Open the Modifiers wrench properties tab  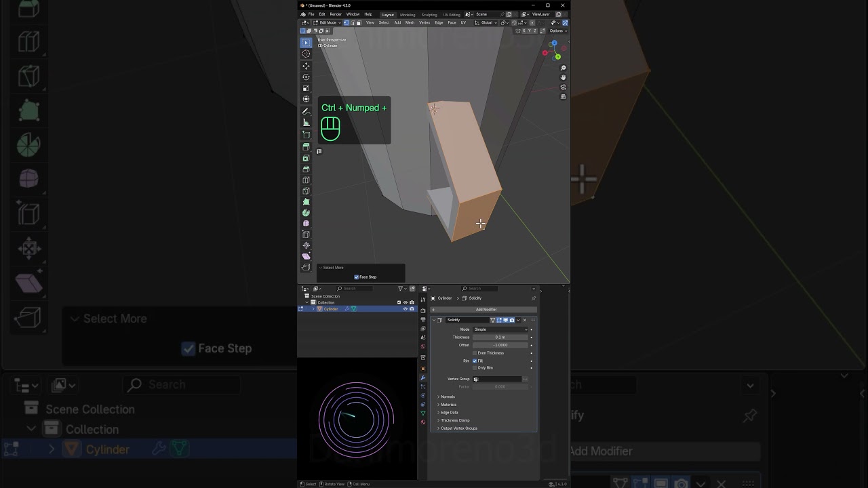pyautogui.click(x=423, y=378)
